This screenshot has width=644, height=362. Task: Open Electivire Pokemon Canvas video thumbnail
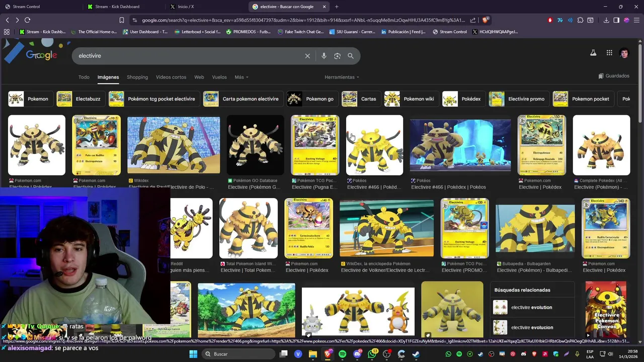[606, 309]
